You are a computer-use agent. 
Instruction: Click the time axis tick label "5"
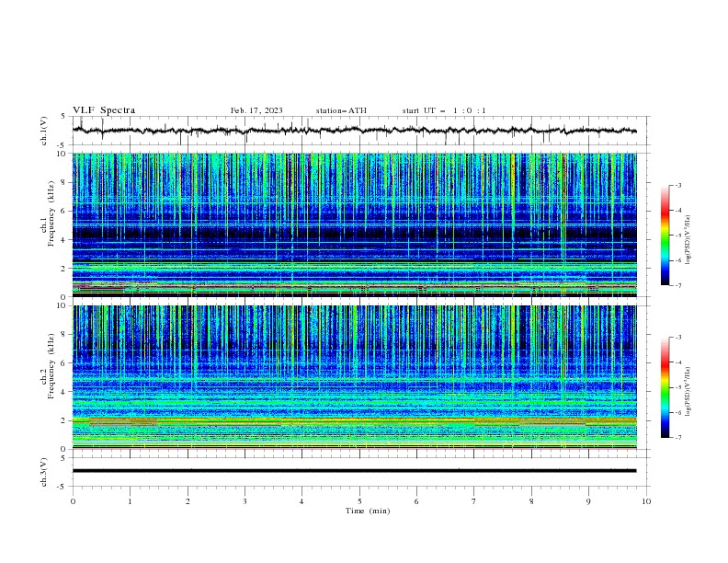359,501
